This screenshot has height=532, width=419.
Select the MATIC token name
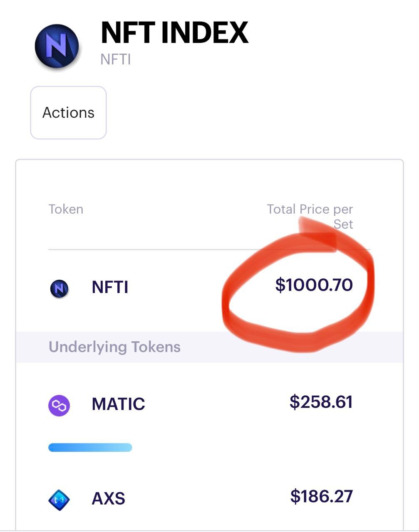pyautogui.click(x=118, y=404)
